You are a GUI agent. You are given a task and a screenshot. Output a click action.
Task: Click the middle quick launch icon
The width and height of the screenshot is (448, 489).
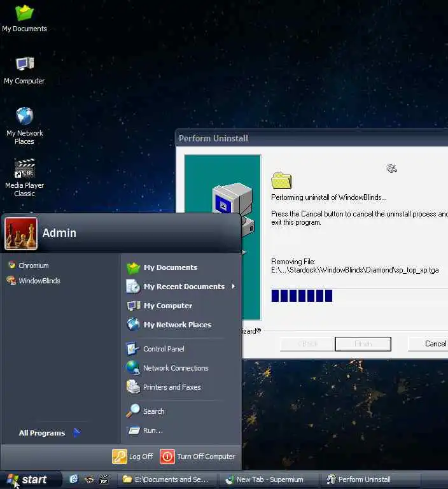tap(89, 479)
